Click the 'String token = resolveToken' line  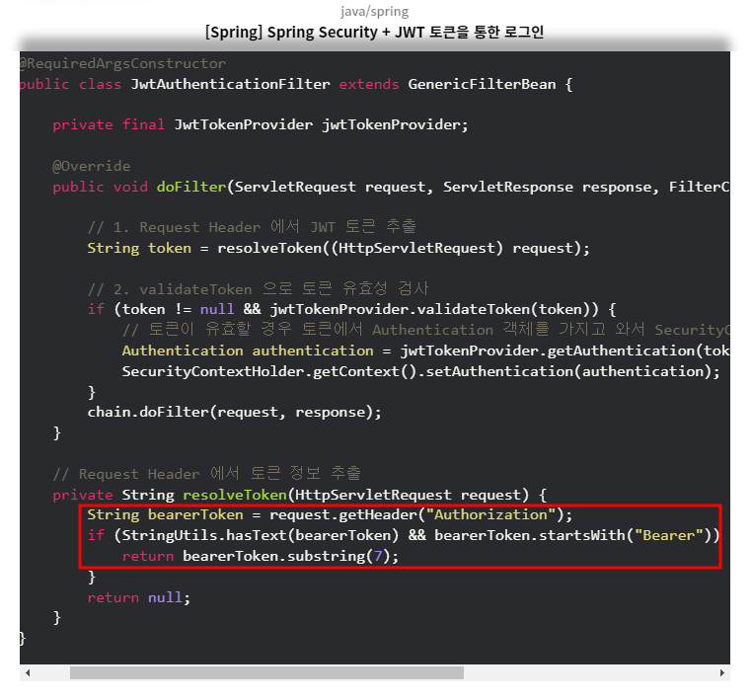(339, 249)
